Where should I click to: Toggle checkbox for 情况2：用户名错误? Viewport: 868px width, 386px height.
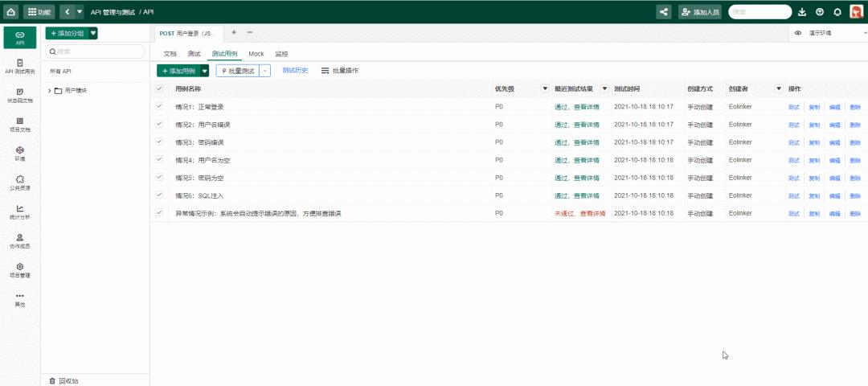pyautogui.click(x=159, y=124)
